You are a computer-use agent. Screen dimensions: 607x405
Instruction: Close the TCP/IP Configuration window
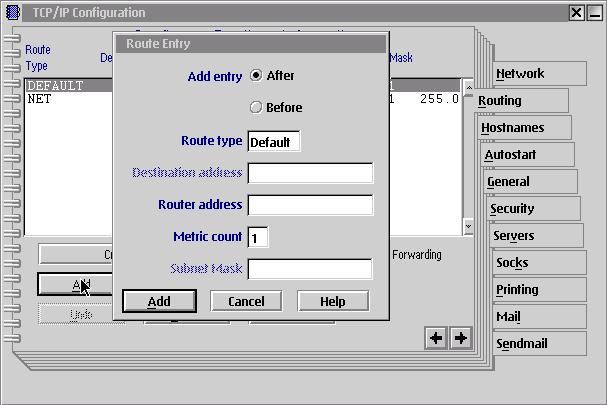point(577,13)
